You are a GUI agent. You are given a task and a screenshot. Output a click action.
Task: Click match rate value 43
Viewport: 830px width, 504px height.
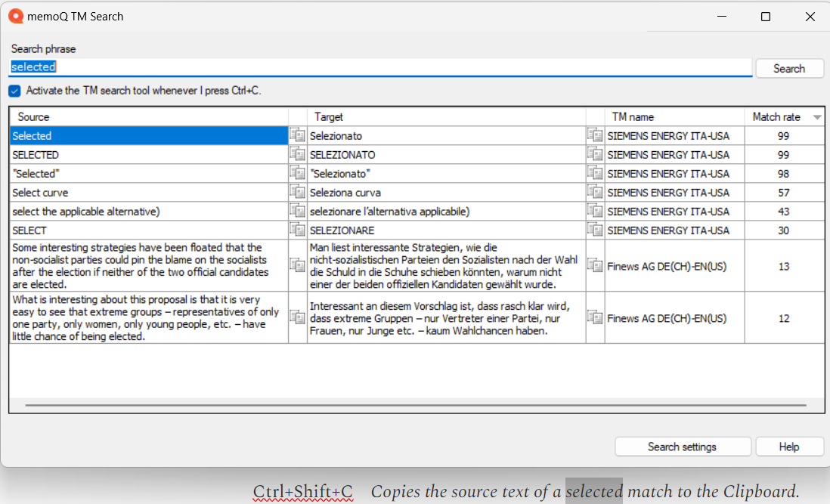pyautogui.click(x=783, y=212)
